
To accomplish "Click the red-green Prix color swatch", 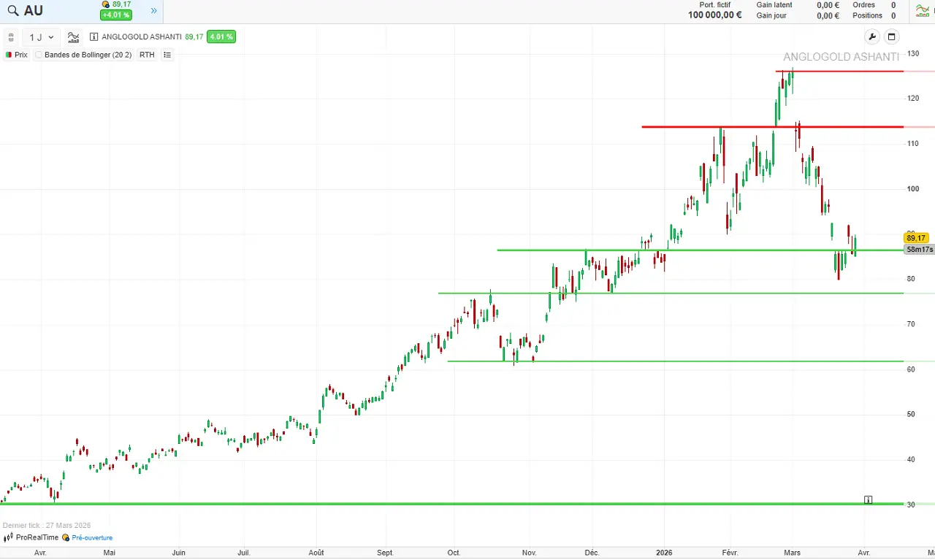I will pos(9,55).
